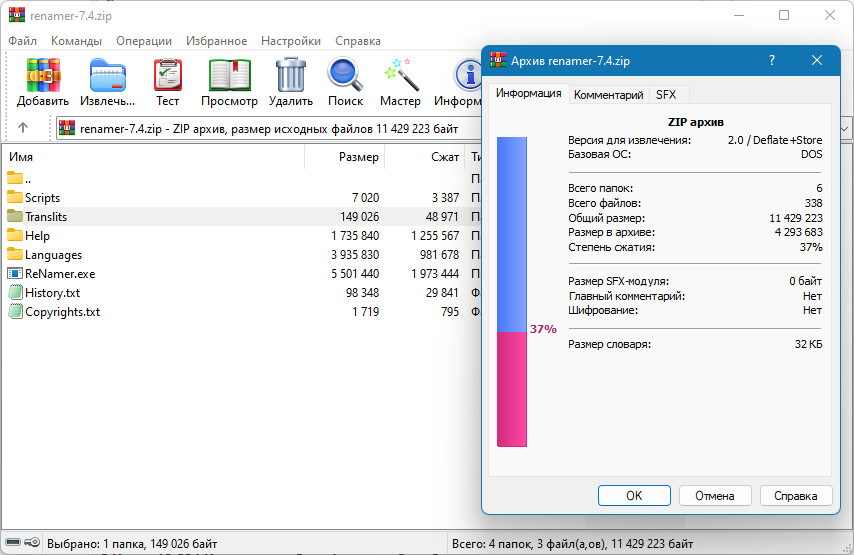
Task: Select the Scripts folder icon
Action: 15,197
